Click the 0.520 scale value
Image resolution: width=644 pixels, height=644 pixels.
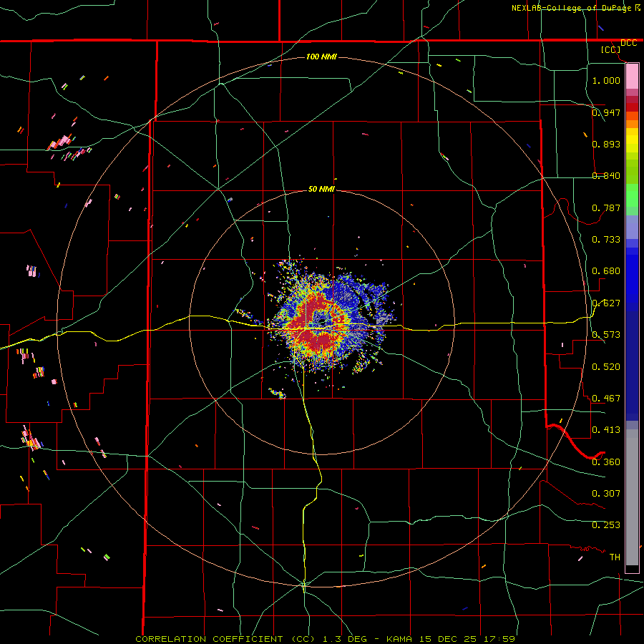click(x=606, y=367)
